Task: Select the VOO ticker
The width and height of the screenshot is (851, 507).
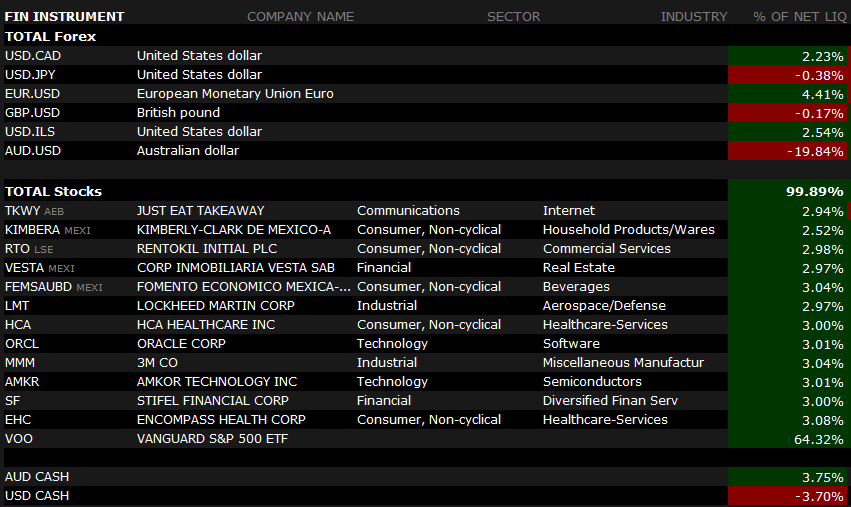Action: pos(19,439)
